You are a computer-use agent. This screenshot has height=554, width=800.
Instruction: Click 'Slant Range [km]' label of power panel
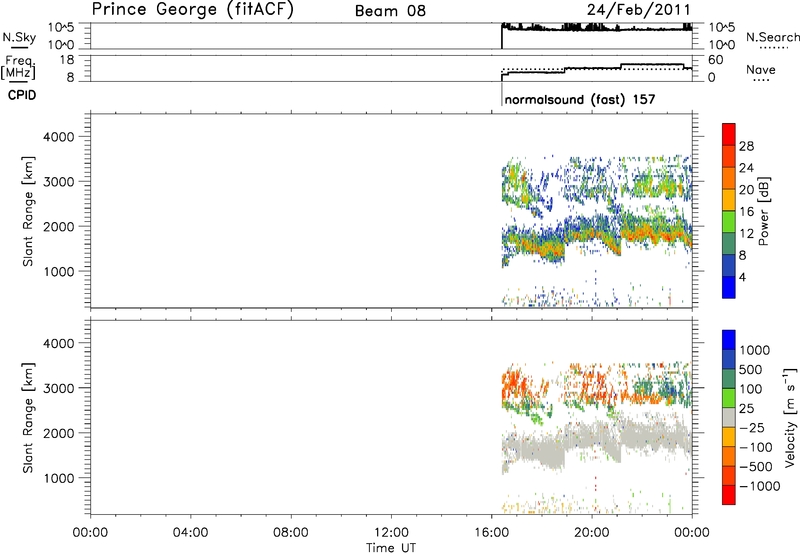[x=28, y=211]
